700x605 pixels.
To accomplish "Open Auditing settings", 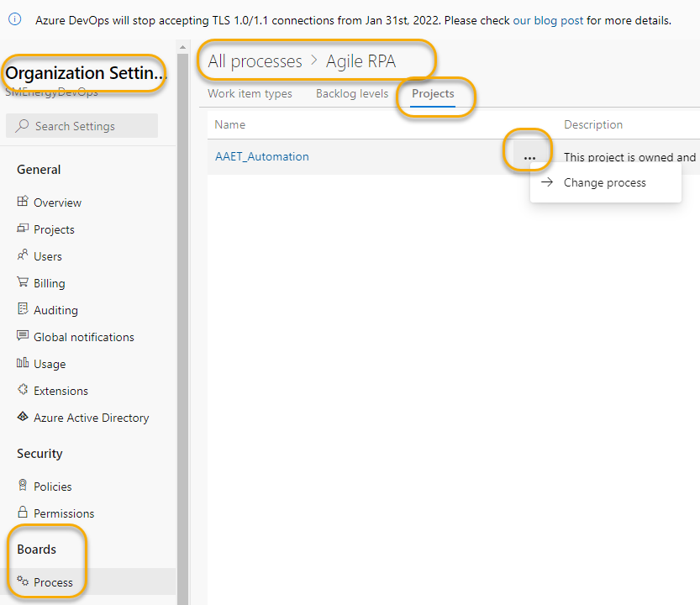I will tap(55, 310).
